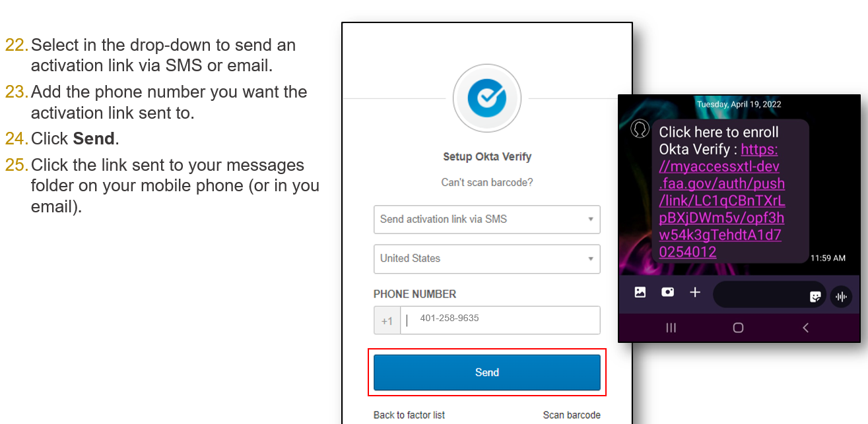
Task: Expand the United States country dropdown
Action: pos(486,258)
